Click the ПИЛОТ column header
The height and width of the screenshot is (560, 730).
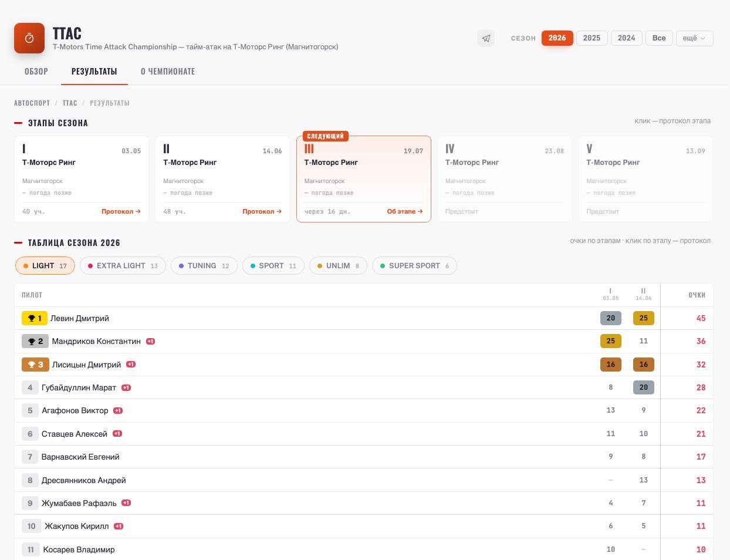point(32,295)
